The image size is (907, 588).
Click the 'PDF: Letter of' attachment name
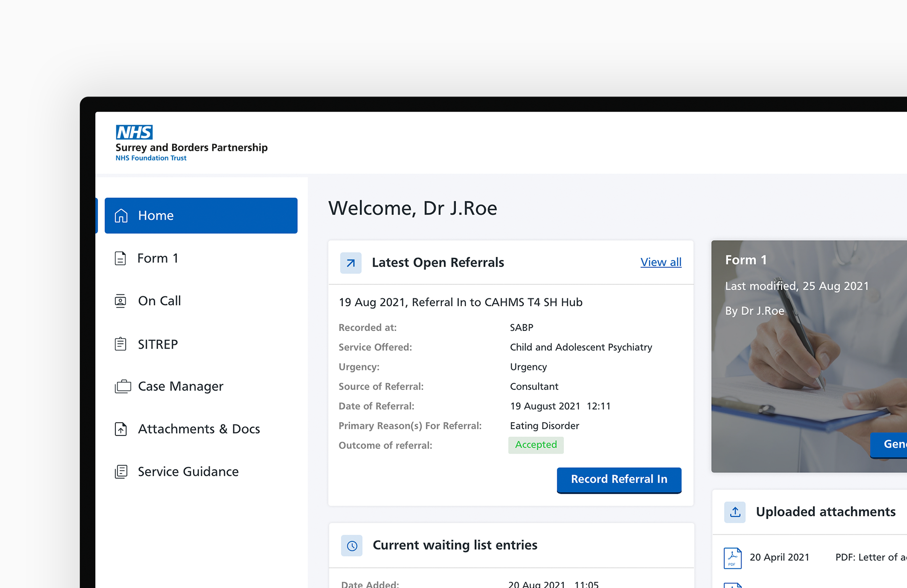point(871,557)
